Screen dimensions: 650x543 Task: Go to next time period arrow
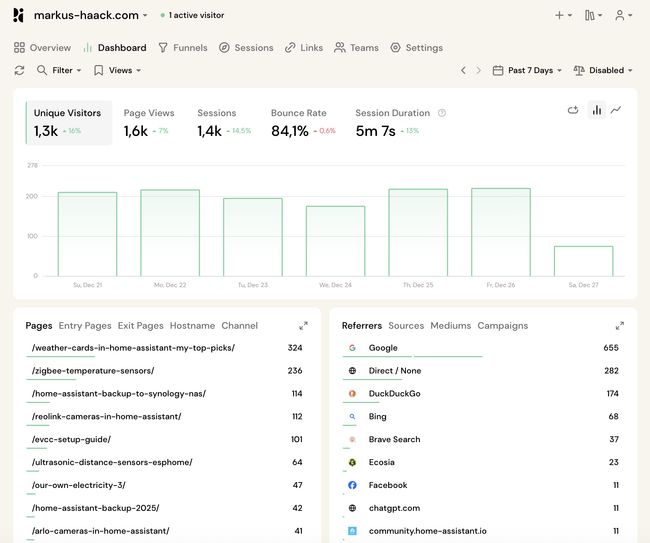[478, 70]
